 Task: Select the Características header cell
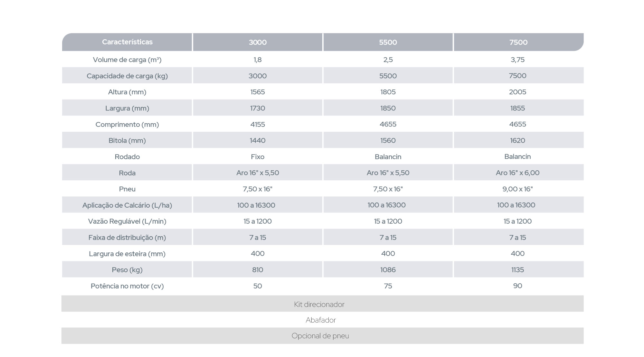click(127, 42)
